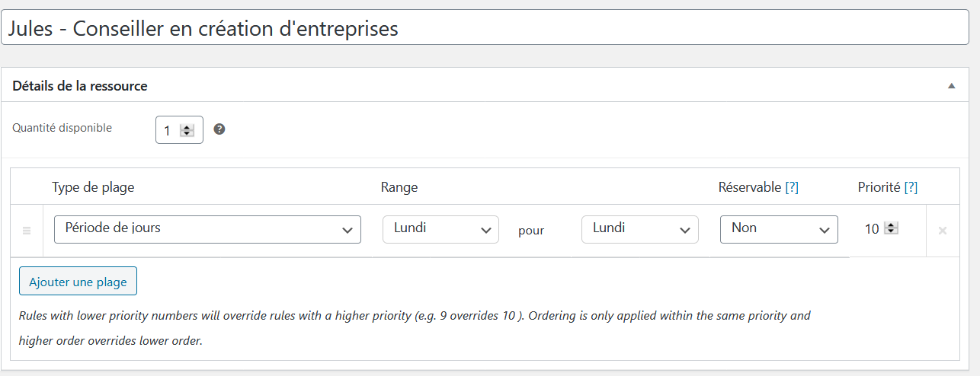Open the Période de jours dropdown
980x376 pixels.
[207, 229]
